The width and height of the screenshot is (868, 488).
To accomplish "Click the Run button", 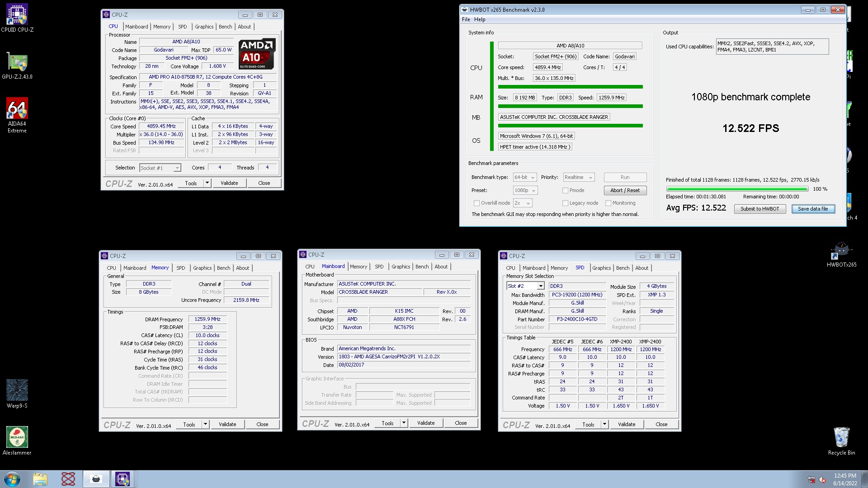I will (x=625, y=177).
